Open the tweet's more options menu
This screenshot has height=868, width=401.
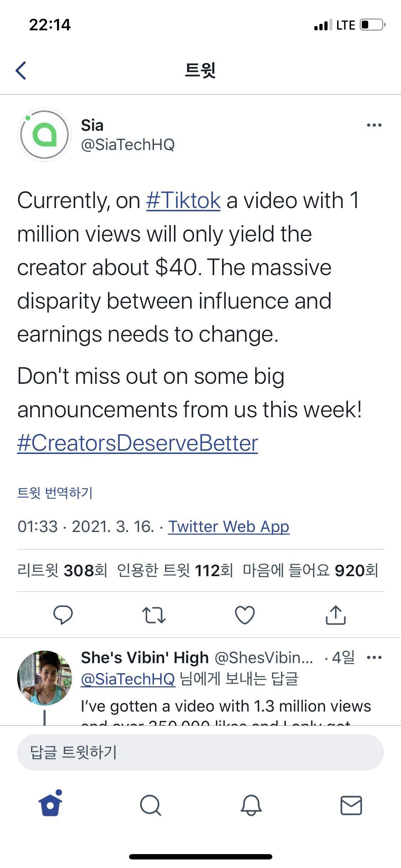pos(374,125)
